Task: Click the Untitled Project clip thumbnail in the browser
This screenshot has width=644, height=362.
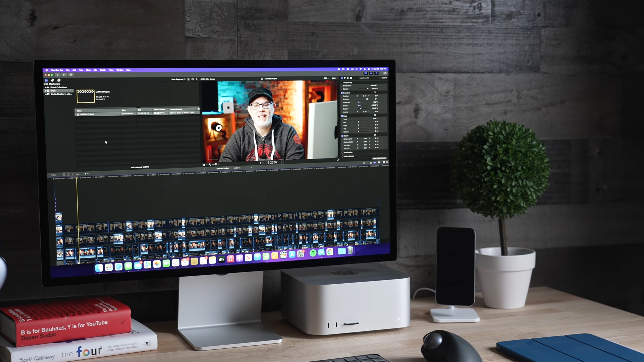Action: click(x=86, y=96)
